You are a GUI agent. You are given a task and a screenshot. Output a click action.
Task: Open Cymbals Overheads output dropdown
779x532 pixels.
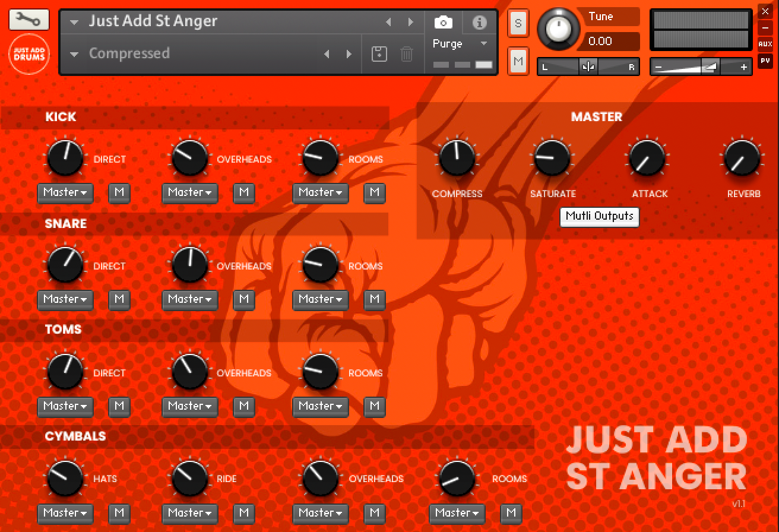(321, 513)
